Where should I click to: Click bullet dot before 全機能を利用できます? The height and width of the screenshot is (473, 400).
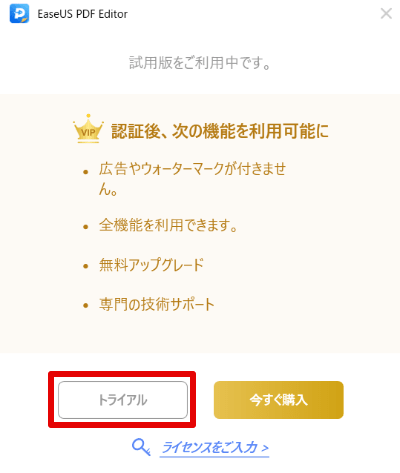pos(86,227)
